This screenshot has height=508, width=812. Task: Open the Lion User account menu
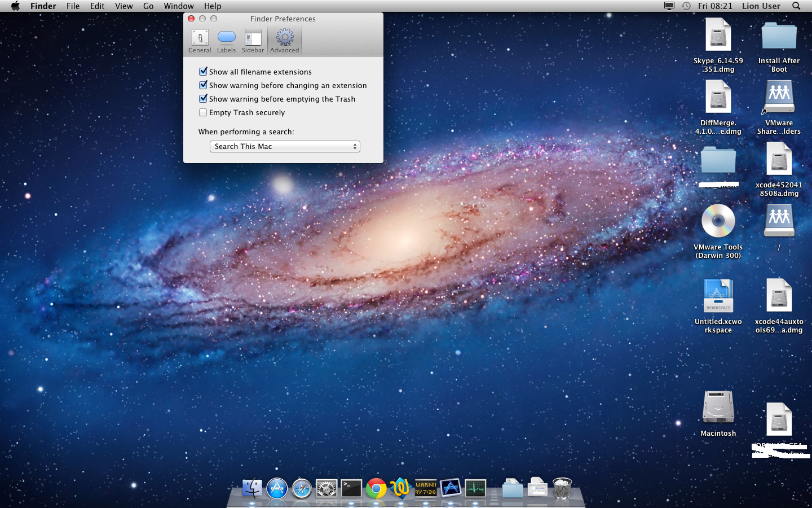[761, 6]
